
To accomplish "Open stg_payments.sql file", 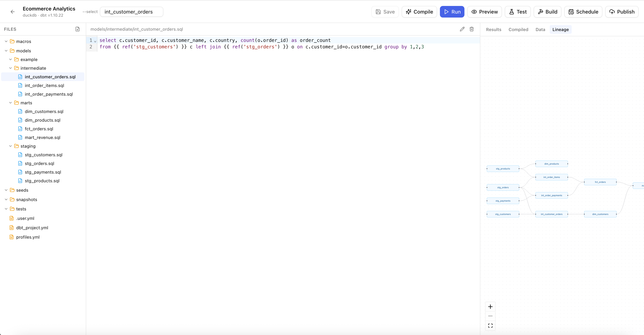I will tap(43, 172).
